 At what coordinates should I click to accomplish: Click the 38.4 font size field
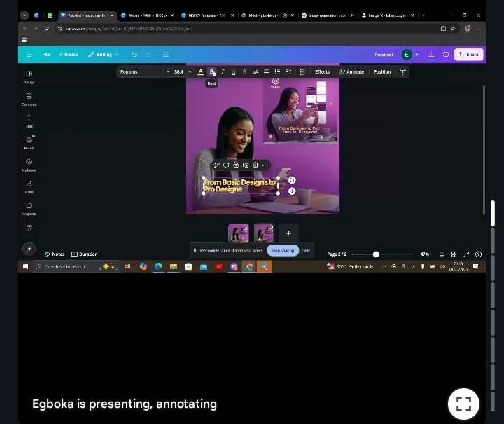click(178, 71)
